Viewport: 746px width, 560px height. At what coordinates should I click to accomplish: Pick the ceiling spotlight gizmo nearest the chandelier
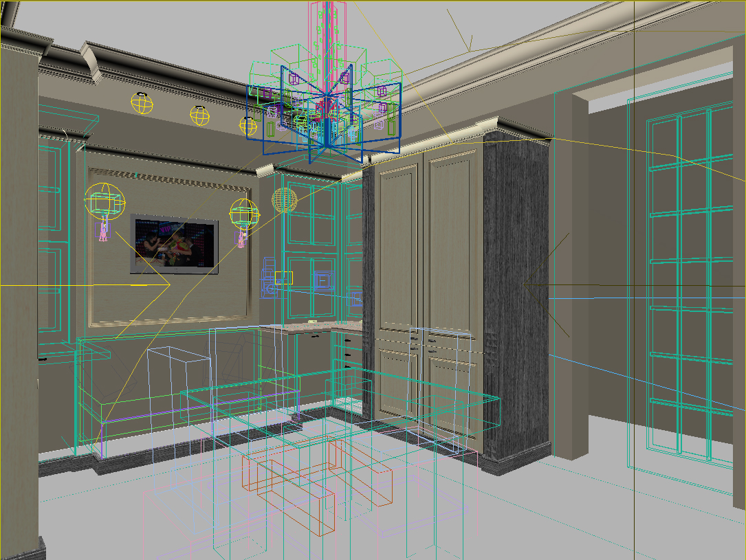[x=249, y=126]
